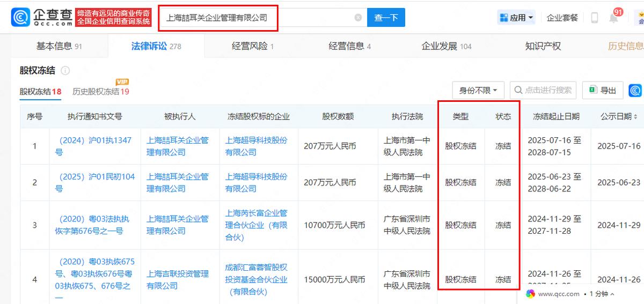
Task: Expand the www.qcc.com 1 分钟 popup chevron
Action: tap(612, 294)
